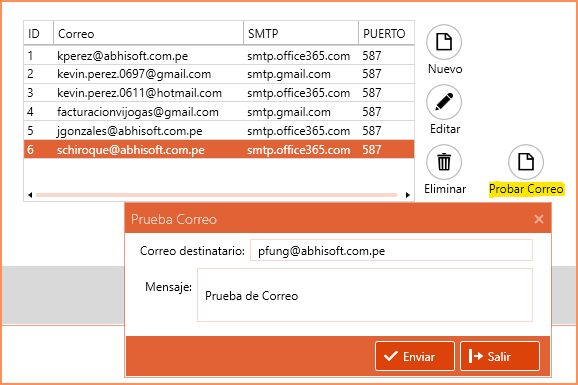The width and height of the screenshot is (578, 385).
Task: Click the Nuevo document icon
Action: (444, 42)
